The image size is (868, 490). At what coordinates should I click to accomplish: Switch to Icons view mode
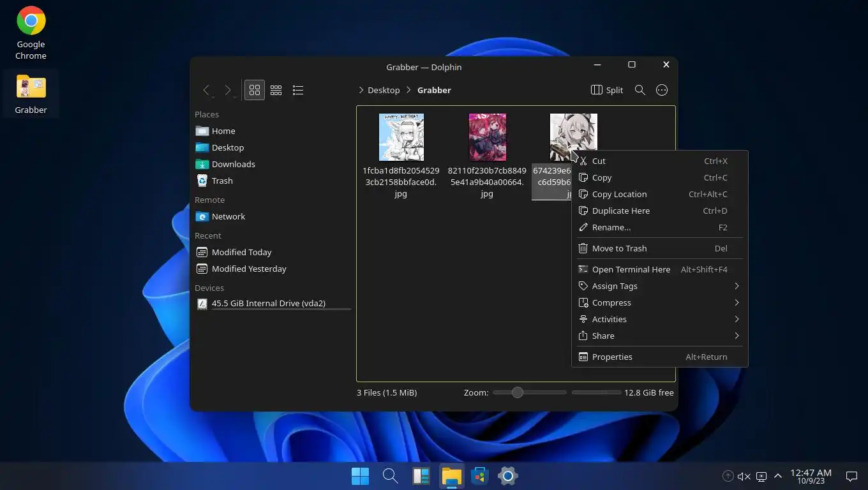click(254, 90)
